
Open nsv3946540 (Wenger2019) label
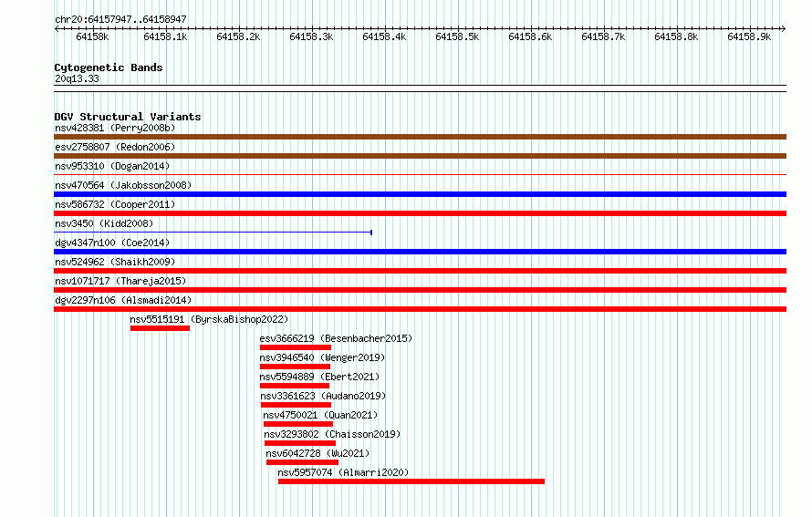tap(322, 357)
